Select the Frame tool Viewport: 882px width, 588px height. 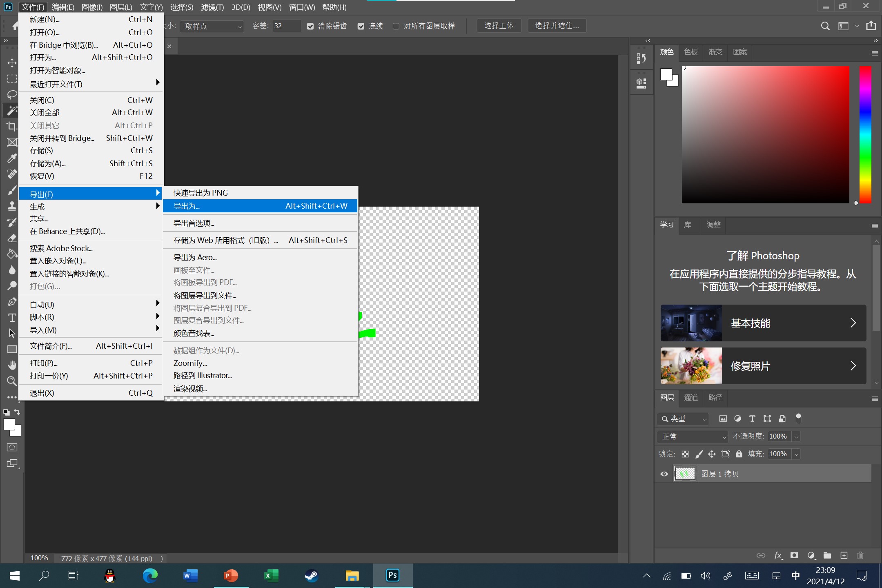click(x=12, y=142)
